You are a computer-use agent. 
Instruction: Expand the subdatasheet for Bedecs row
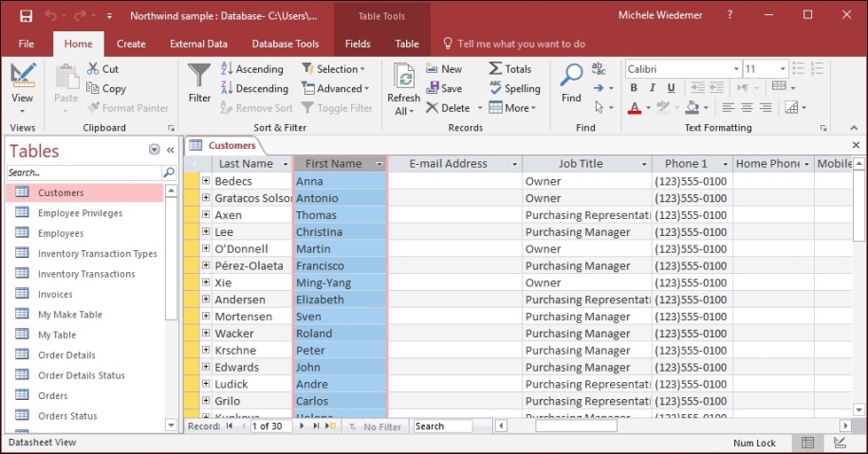point(205,180)
